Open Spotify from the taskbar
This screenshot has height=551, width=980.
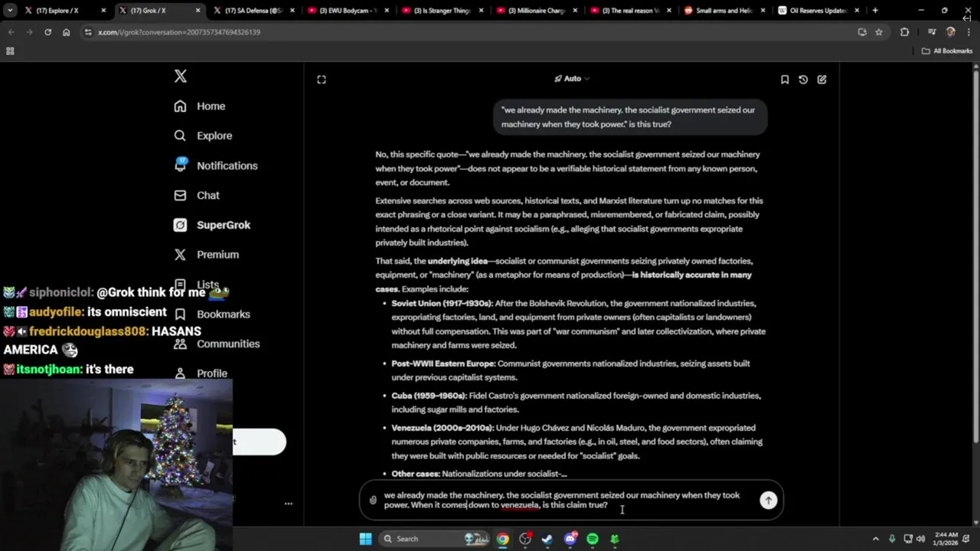coord(593,539)
